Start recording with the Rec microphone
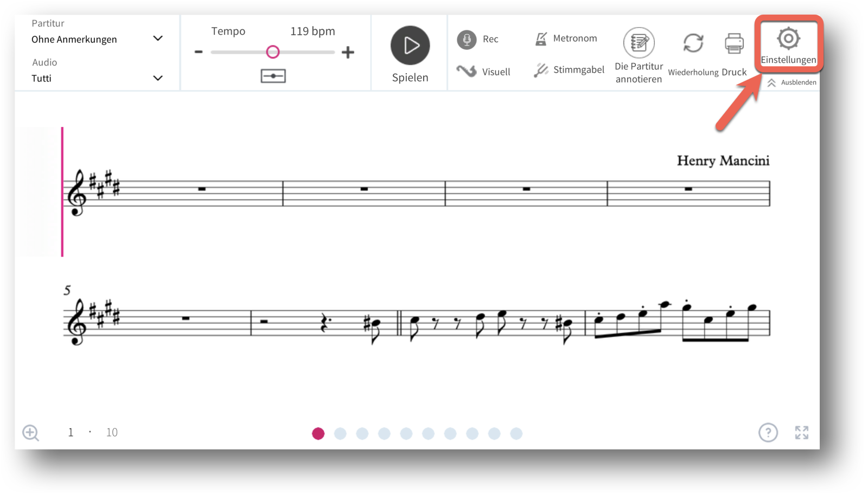The height and width of the screenshot is (494, 868). click(467, 39)
